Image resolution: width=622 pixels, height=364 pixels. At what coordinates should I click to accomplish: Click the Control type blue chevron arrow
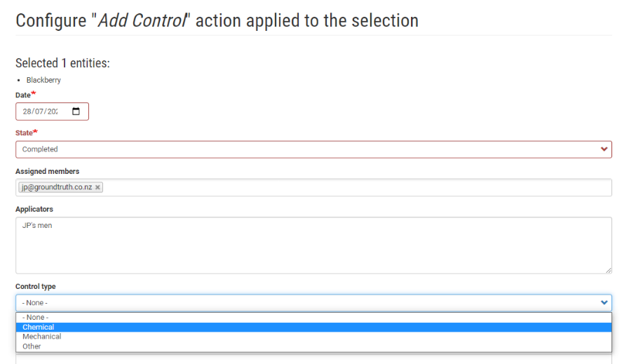(604, 302)
